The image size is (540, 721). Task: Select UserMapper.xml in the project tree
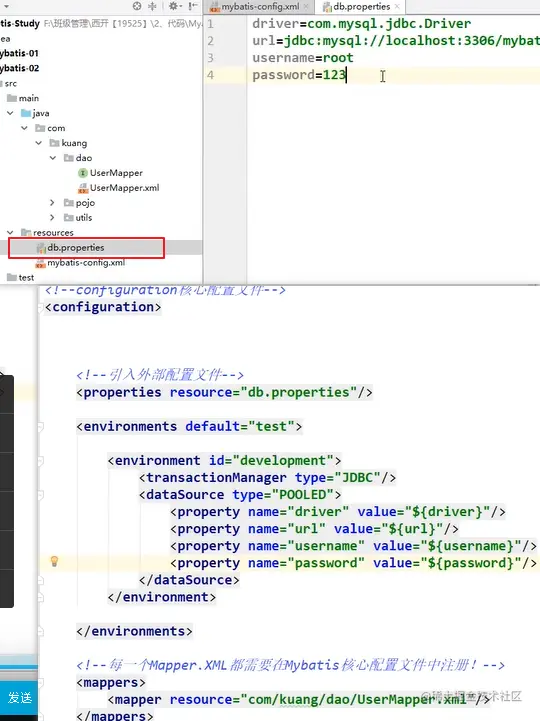point(125,188)
